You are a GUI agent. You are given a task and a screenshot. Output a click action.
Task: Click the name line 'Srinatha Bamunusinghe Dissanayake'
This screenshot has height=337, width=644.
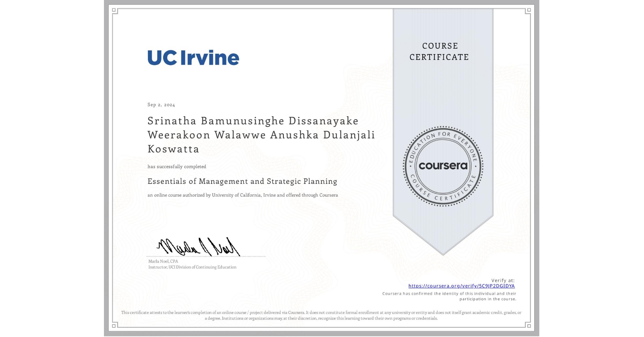click(x=253, y=121)
